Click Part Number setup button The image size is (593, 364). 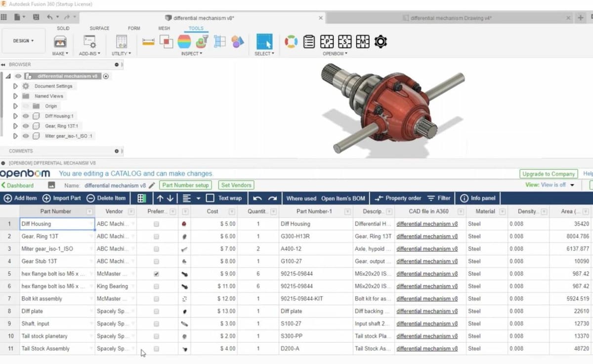[x=185, y=185]
